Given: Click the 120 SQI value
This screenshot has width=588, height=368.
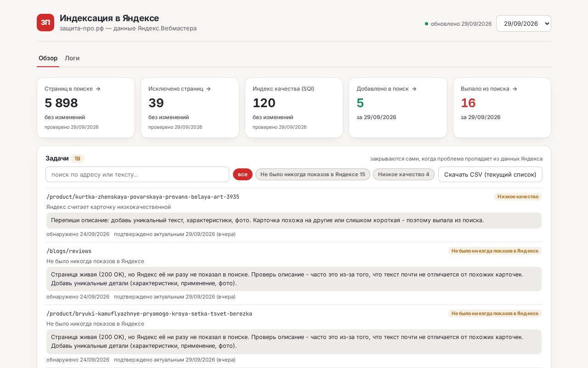Looking at the screenshot, I should (x=264, y=103).
